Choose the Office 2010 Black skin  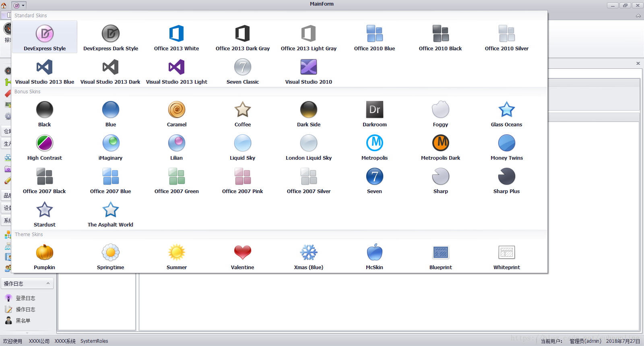(441, 37)
